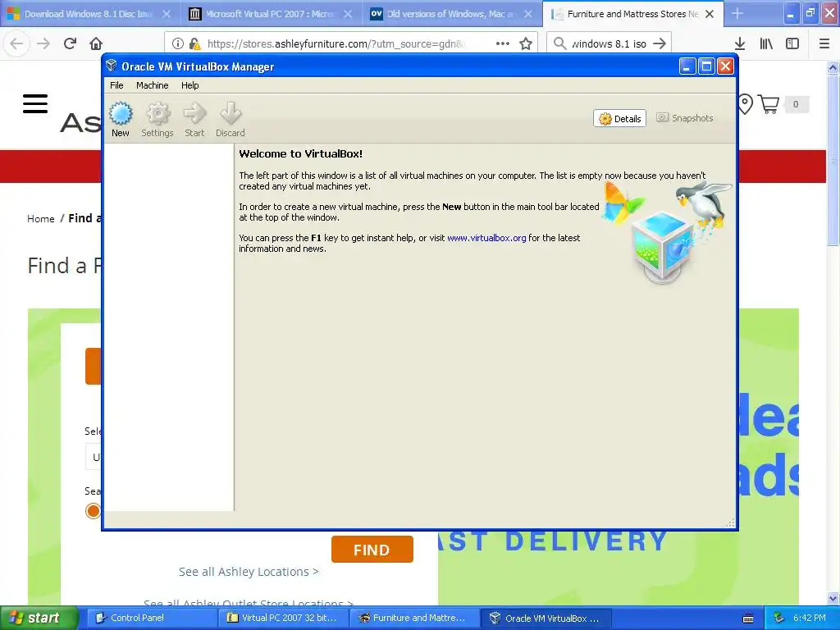Open the browser Library icon
Image resolution: width=840 pixels, height=630 pixels.
pos(766,44)
